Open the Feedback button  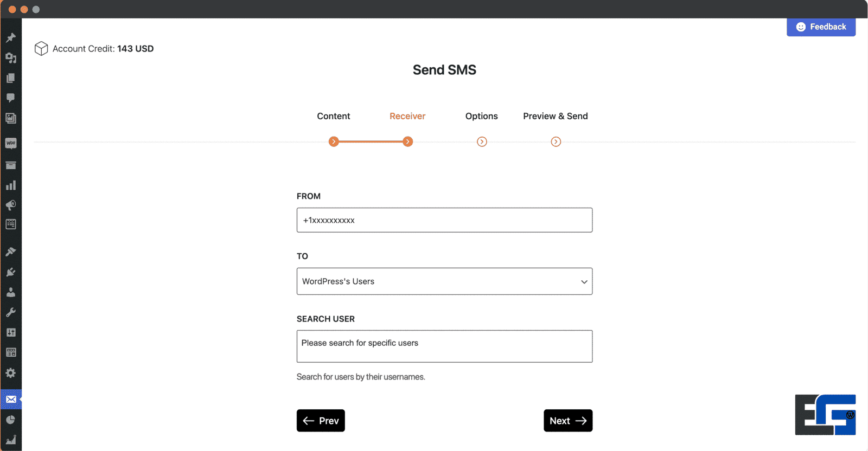click(x=821, y=27)
